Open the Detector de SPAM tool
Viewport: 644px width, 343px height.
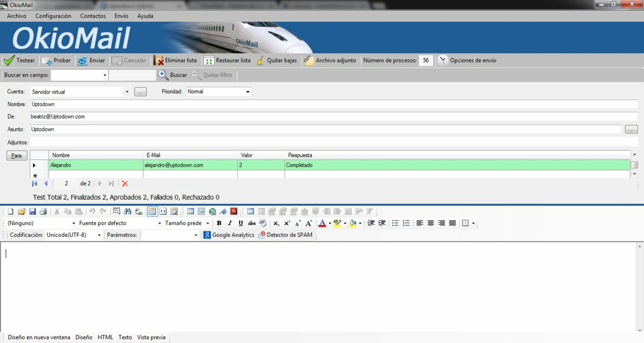tap(286, 235)
